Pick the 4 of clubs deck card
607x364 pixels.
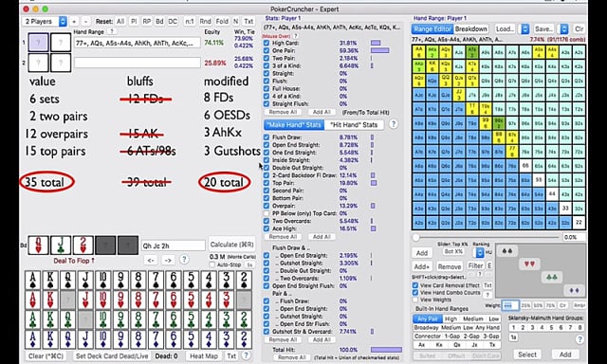209,319
